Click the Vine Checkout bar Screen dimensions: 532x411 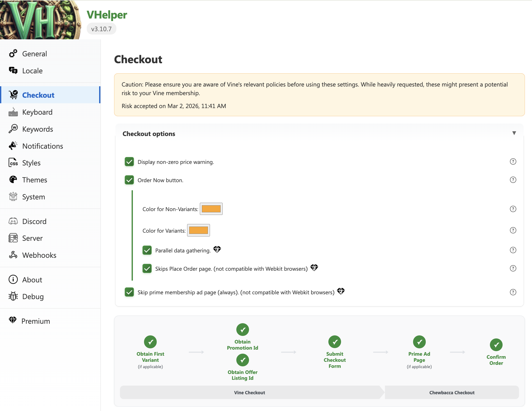pyautogui.click(x=250, y=392)
